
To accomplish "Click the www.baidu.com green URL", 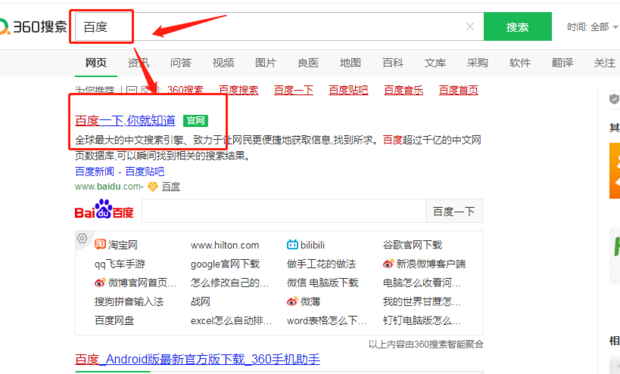I will [x=108, y=186].
